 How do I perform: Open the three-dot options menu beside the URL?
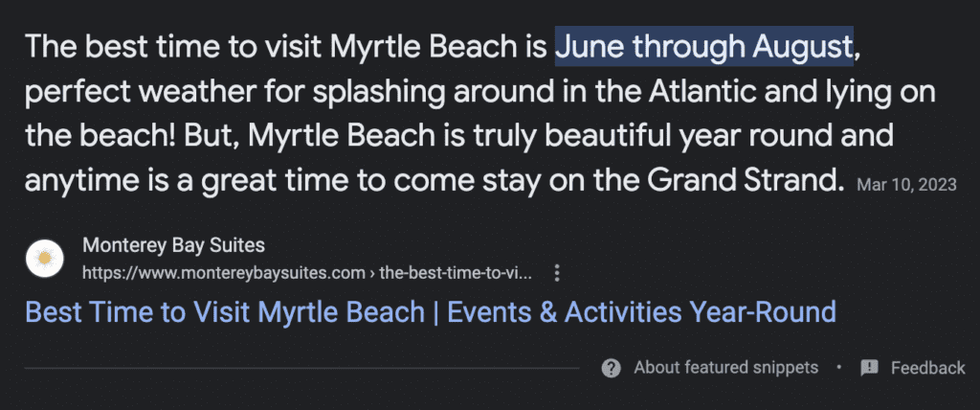click(x=557, y=273)
